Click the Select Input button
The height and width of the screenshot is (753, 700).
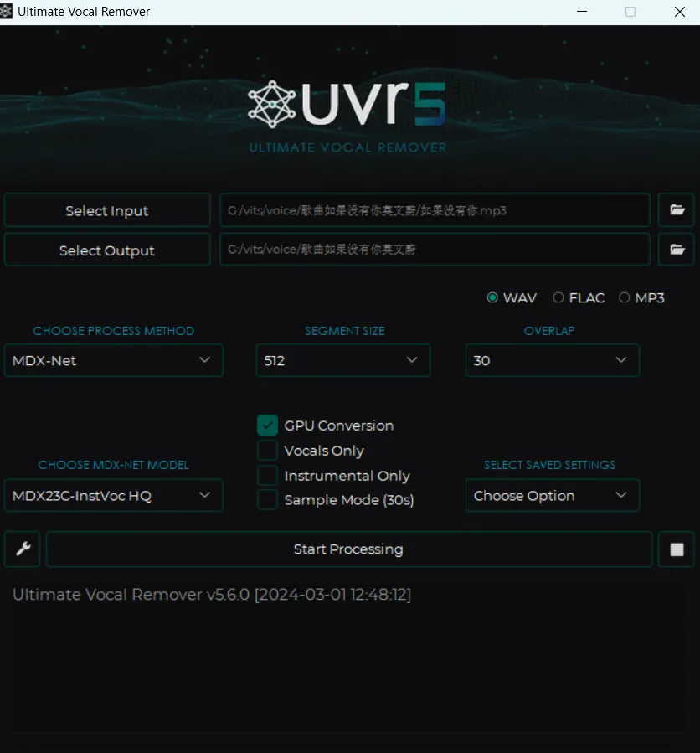coord(107,210)
